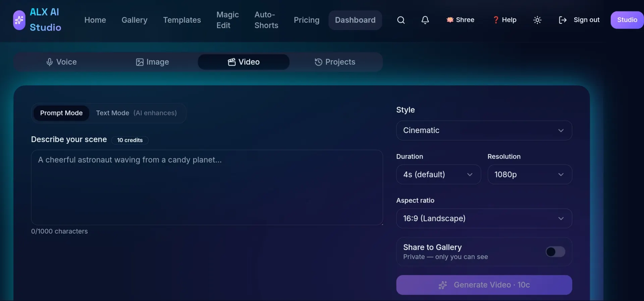Viewport: 644px width, 301px height.
Task: Click the Shree user badge icon
Action: 450,20
